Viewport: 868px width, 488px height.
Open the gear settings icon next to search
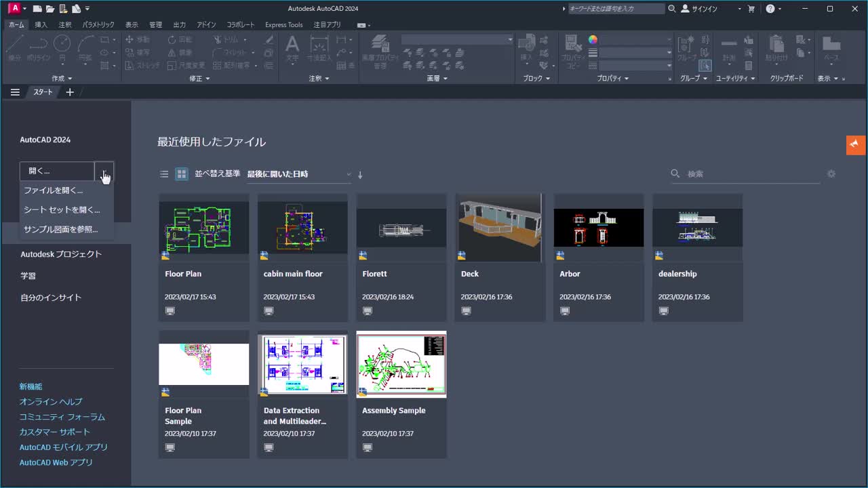click(831, 174)
